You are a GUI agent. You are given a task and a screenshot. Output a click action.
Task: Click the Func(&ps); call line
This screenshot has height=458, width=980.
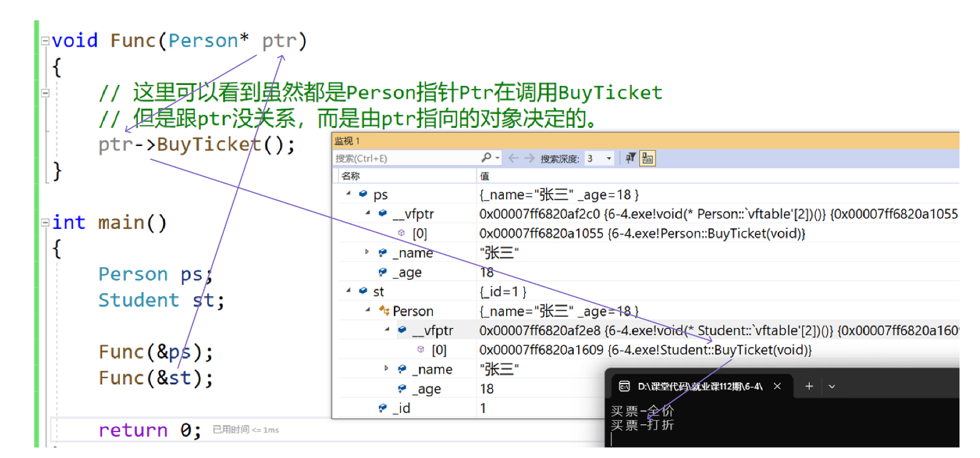[156, 352]
